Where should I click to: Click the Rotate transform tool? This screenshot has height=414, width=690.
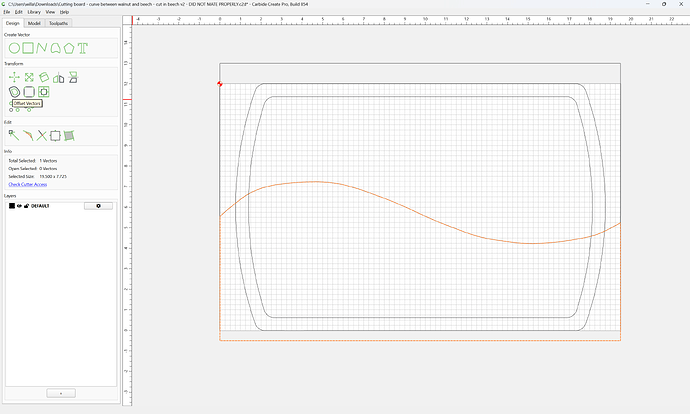[x=44, y=77]
